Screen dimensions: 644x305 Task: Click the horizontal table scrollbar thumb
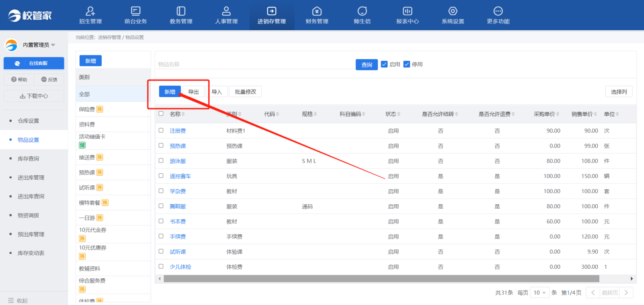[x=381, y=279]
